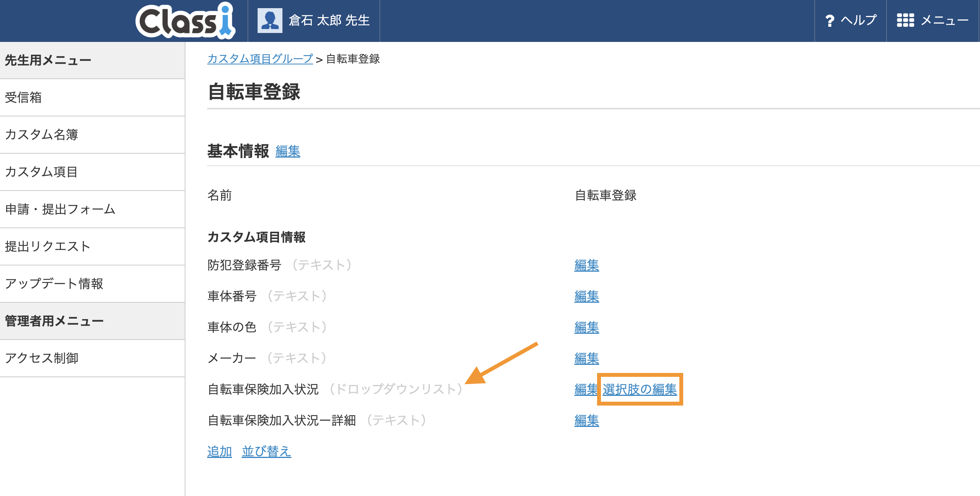Click the help question mark icon

click(x=829, y=21)
